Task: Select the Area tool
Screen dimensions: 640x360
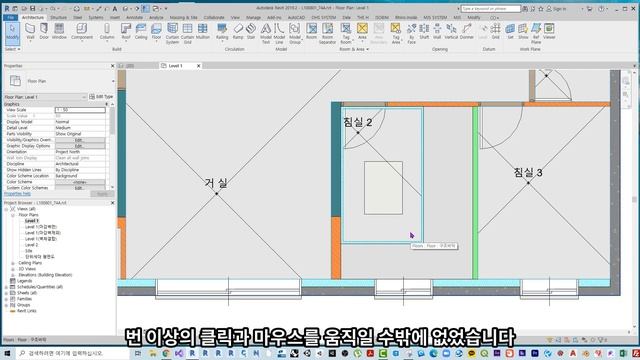Action: [x=362, y=32]
